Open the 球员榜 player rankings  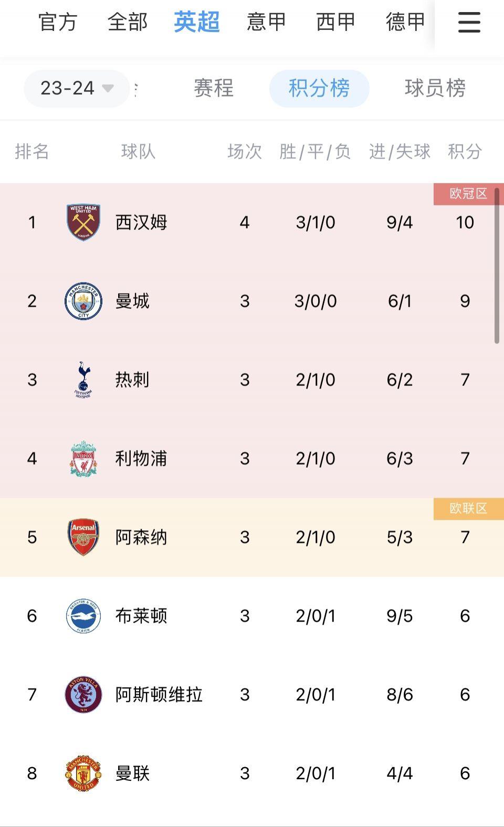click(x=435, y=88)
